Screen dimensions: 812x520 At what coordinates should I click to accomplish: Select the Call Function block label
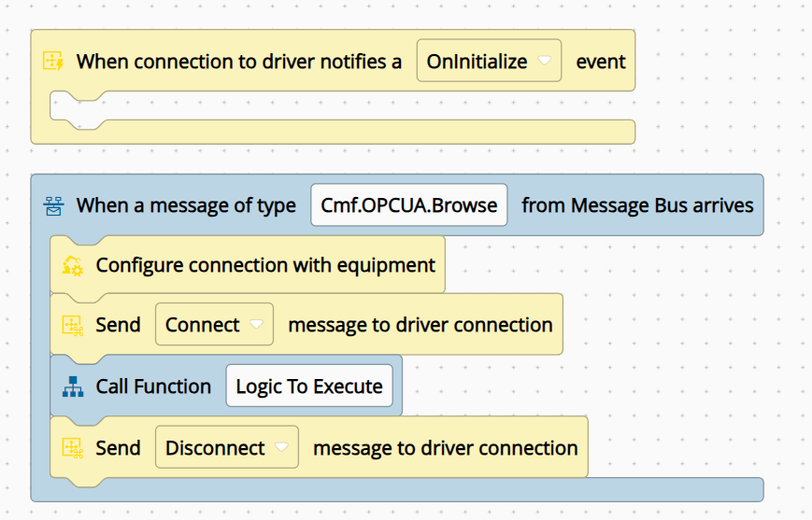click(153, 386)
